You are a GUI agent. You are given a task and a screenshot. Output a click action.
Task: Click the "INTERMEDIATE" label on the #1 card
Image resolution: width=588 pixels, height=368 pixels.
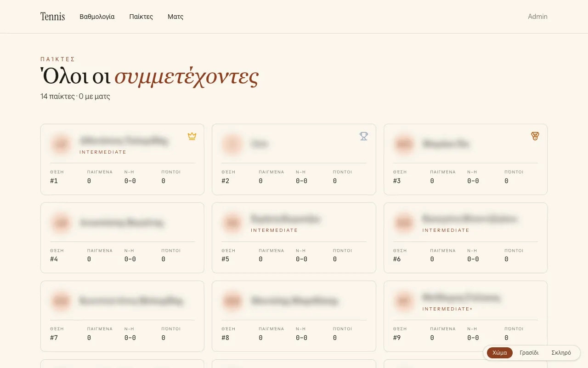pos(103,152)
